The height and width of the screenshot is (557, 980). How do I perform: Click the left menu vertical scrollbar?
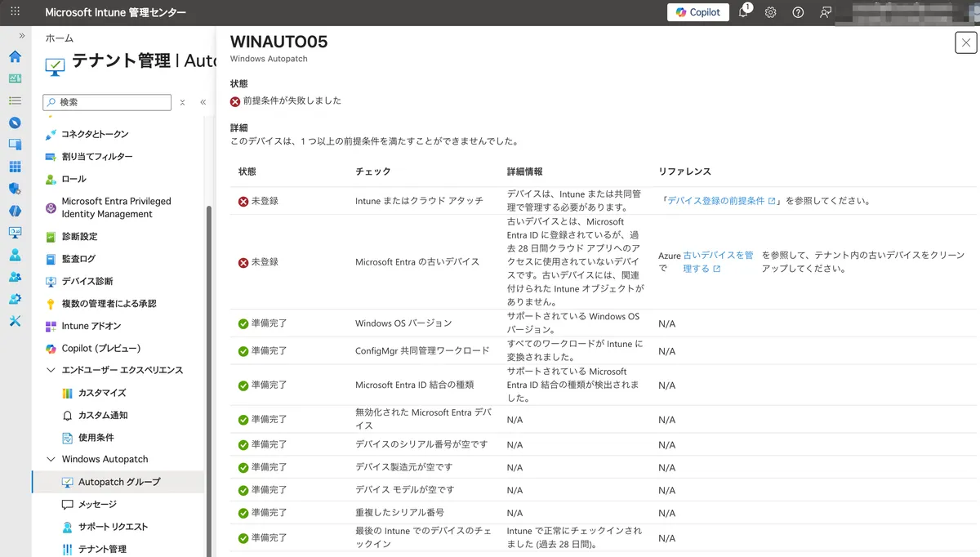(208, 381)
